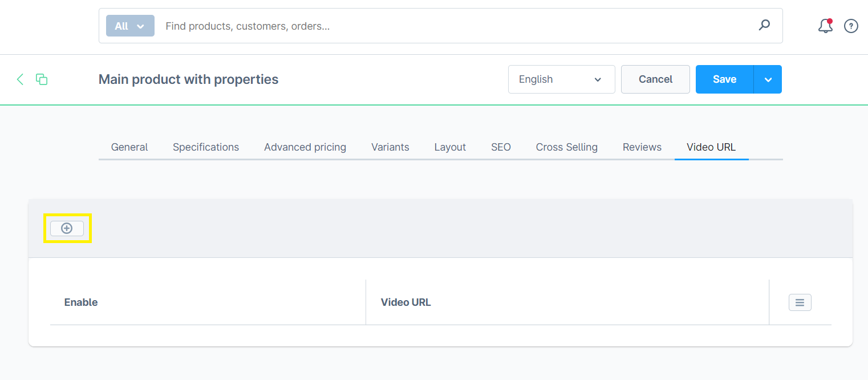Image resolution: width=868 pixels, height=380 pixels.
Task: Click the Save button
Action: (x=724, y=79)
